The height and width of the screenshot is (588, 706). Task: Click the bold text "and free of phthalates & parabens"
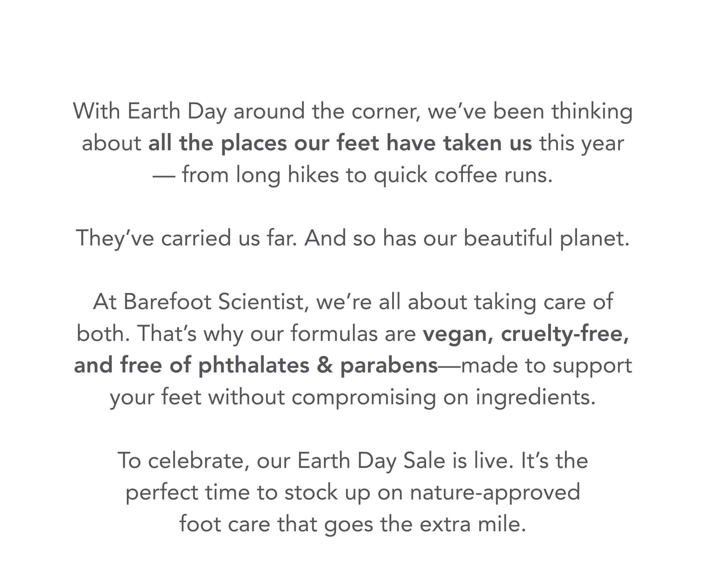(x=256, y=366)
